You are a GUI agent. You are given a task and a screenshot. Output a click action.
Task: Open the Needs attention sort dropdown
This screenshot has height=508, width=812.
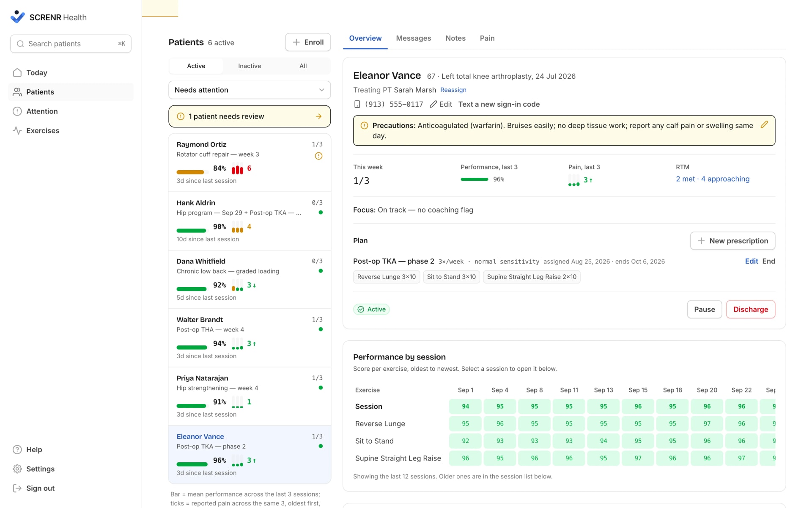click(x=250, y=90)
